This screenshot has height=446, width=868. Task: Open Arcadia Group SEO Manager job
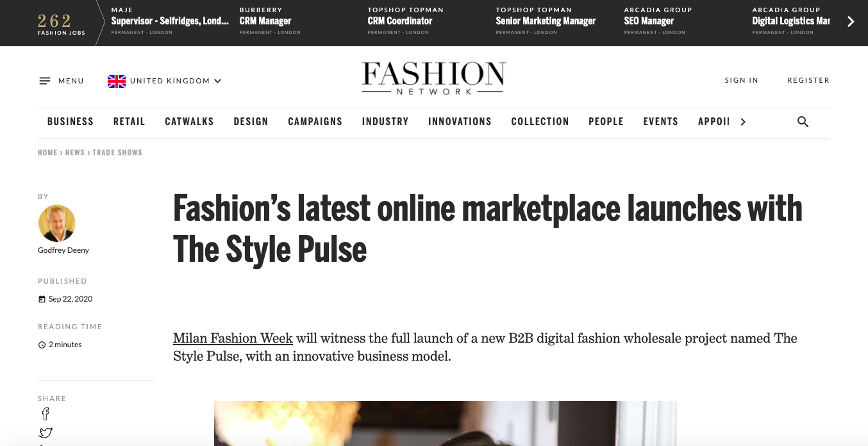pyautogui.click(x=658, y=21)
